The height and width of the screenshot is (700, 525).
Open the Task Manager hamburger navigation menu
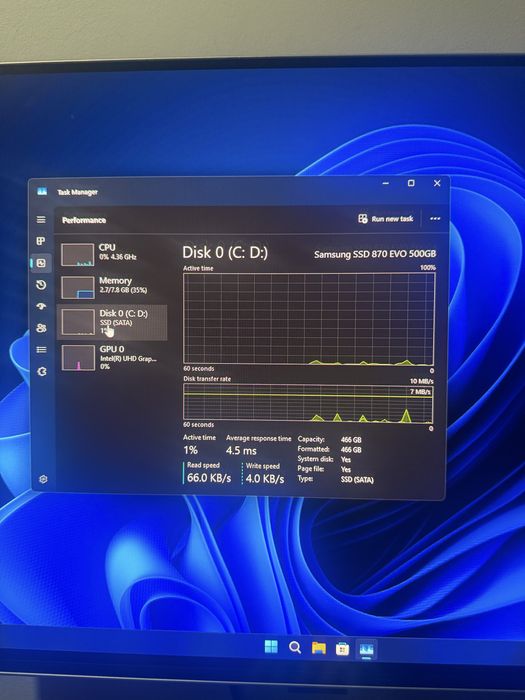pyautogui.click(x=41, y=220)
